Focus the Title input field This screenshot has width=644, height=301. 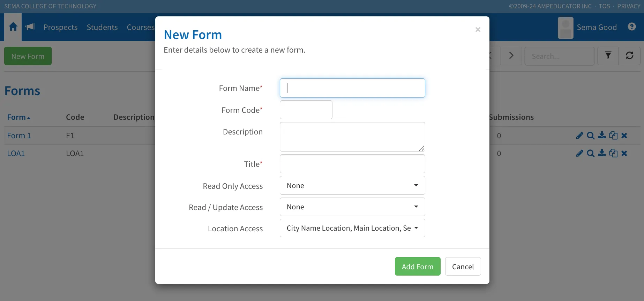pyautogui.click(x=352, y=164)
